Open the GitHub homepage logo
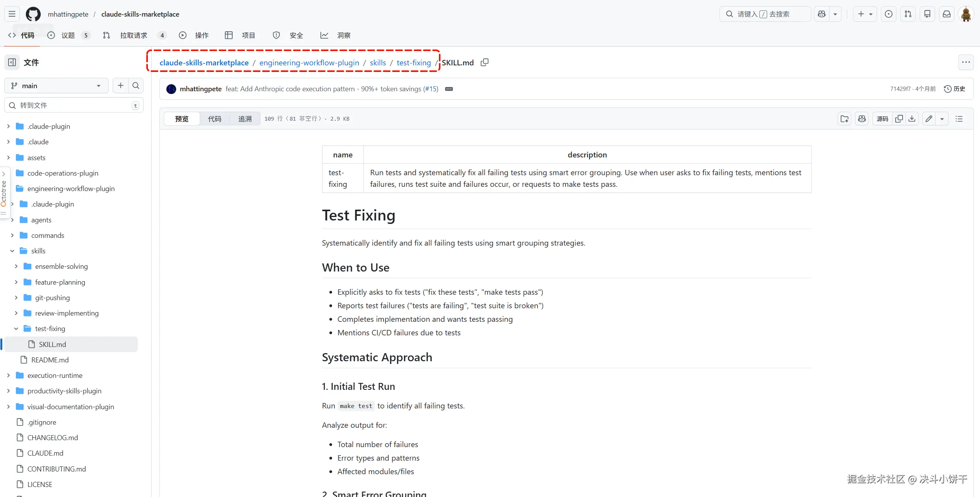This screenshot has height=497, width=980. [x=33, y=14]
